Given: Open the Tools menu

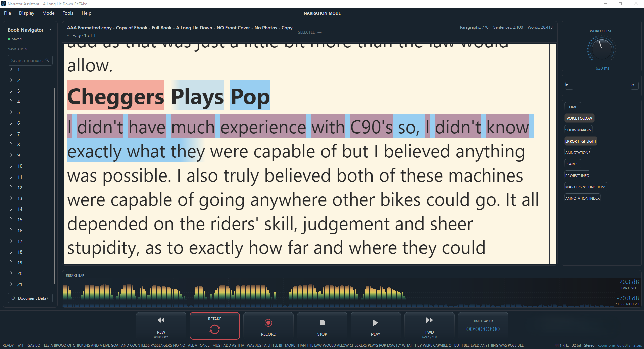Looking at the screenshot, I should pyautogui.click(x=68, y=13).
